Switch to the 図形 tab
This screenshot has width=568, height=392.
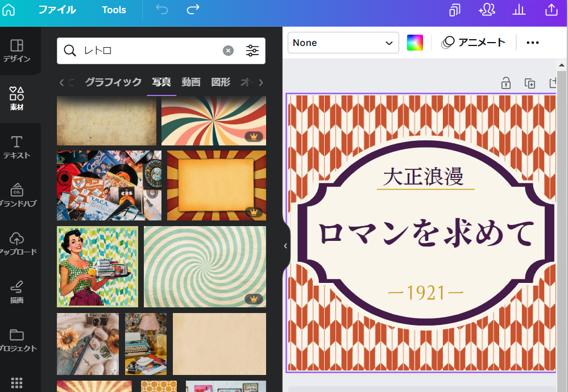[x=221, y=82]
